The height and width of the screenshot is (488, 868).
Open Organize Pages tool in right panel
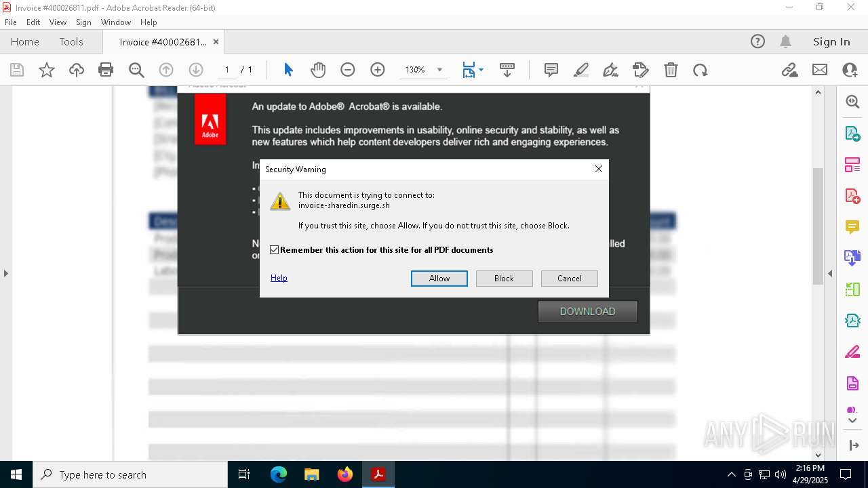(852, 165)
